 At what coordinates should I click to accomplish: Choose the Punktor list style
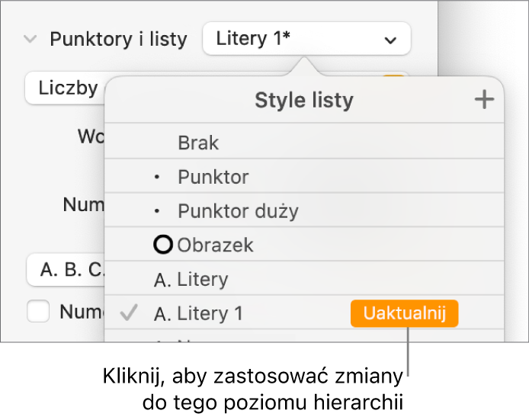(x=304, y=176)
